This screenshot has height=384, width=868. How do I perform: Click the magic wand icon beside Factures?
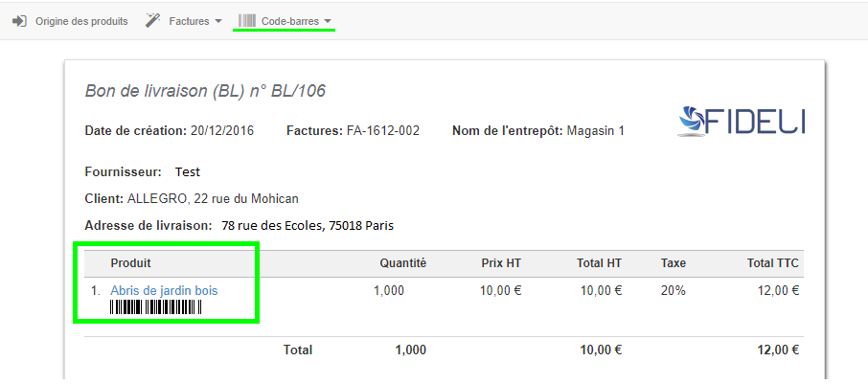tap(153, 20)
